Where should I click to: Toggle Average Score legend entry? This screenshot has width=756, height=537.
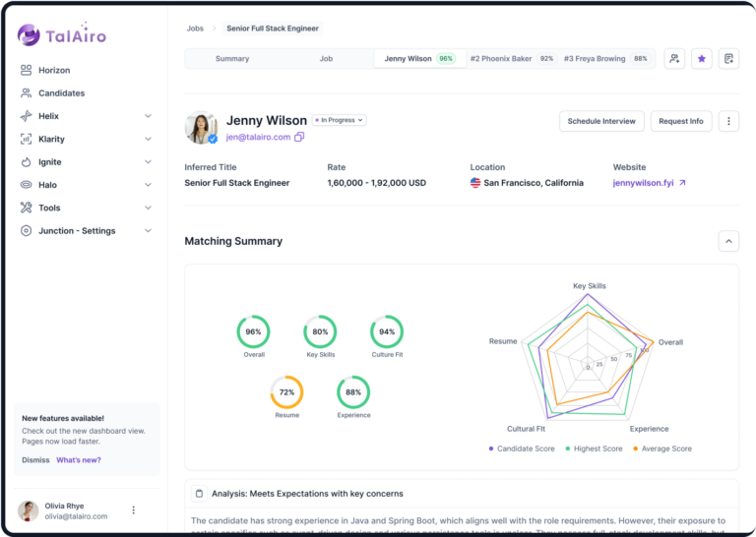click(x=662, y=448)
